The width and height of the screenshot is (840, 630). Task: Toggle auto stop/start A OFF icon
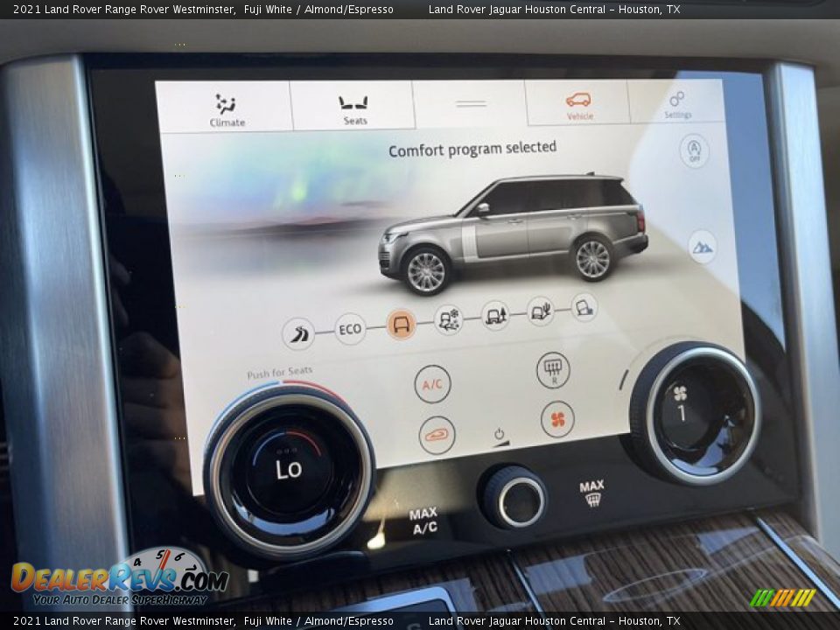(694, 150)
